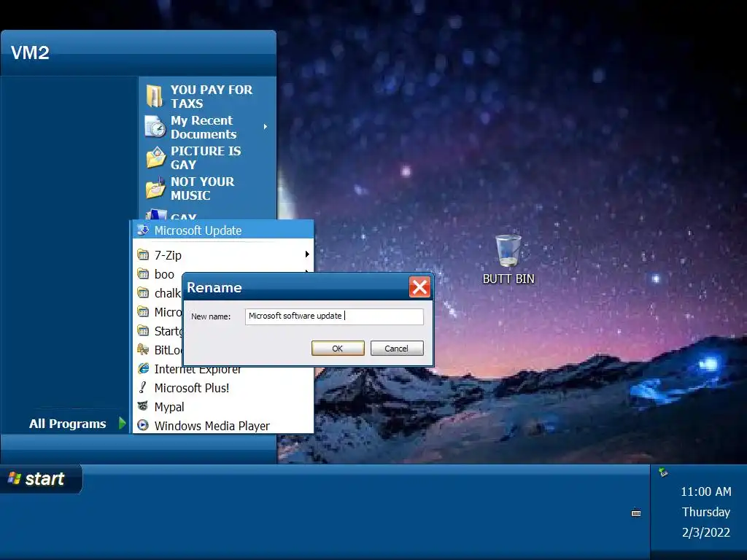Open Windows Media Player
Viewport: 747px width, 560px height.
[222, 426]
